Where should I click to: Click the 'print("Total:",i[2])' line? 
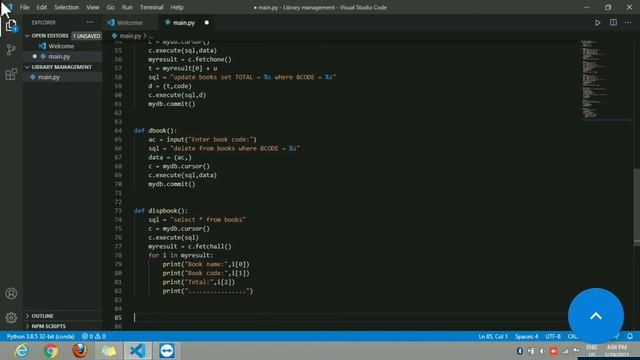tap(199, 282)
